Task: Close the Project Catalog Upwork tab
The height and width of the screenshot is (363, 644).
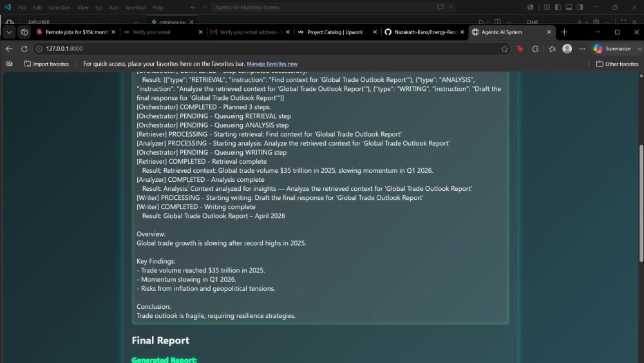Action: (375, 32)
